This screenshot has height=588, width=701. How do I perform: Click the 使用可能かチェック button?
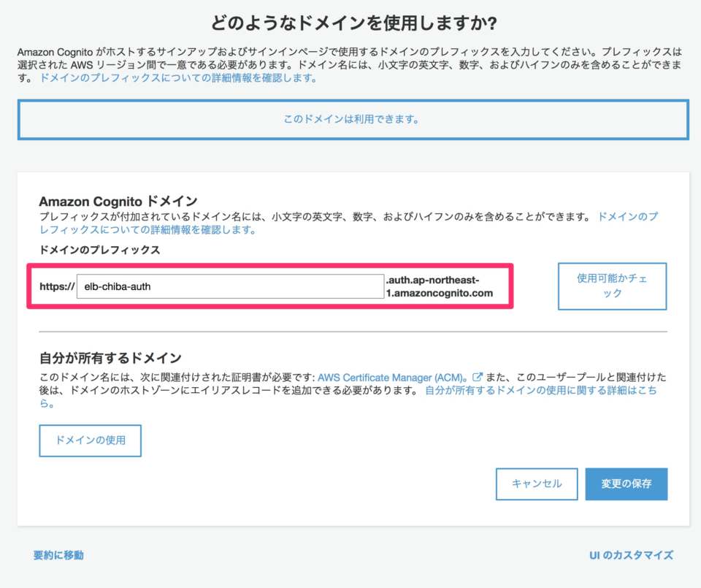612,286
